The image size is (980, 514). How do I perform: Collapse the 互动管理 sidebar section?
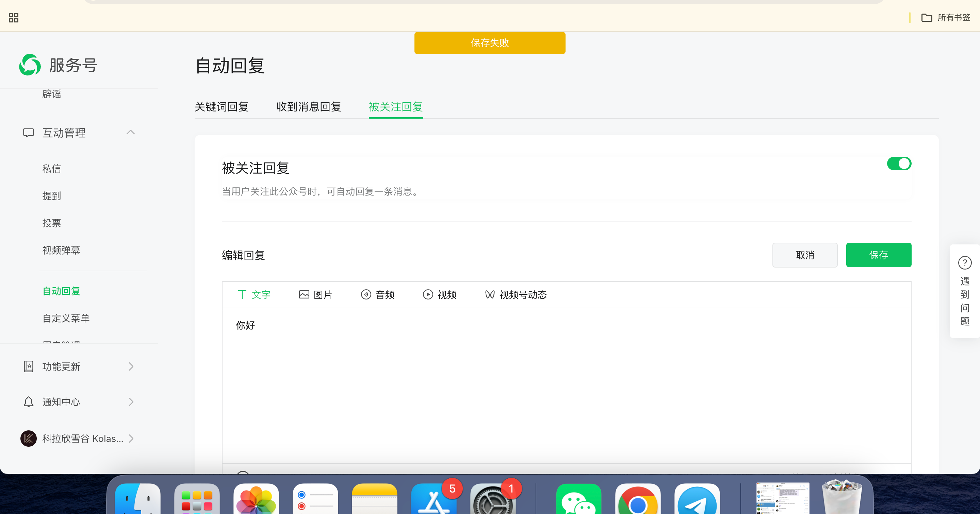(130, 132)
